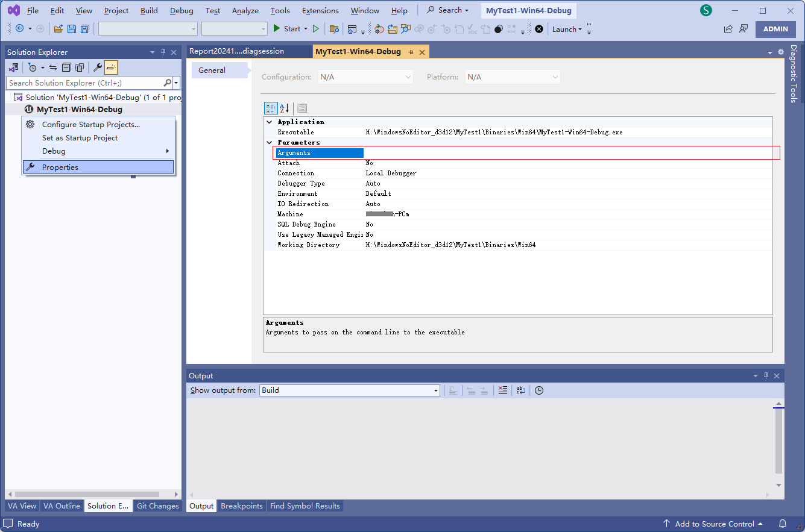The image size is (805, 532).
Task: Click the black circle toolbar icon
Action: [499, 29]
